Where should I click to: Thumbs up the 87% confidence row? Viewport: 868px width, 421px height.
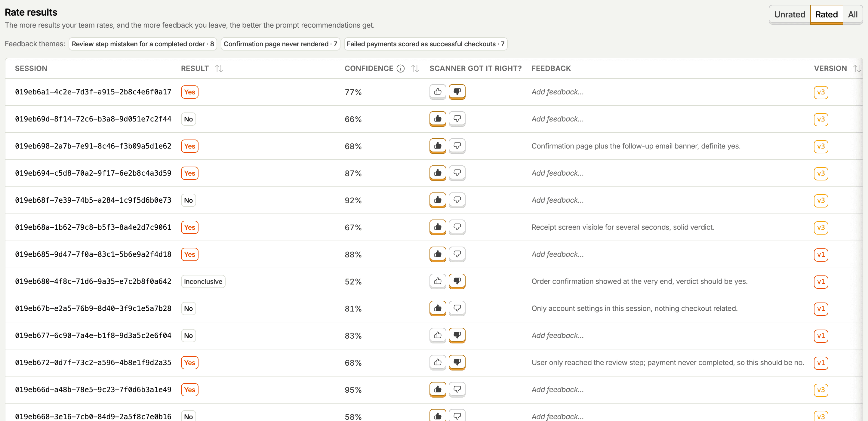(x=438, y=173)
